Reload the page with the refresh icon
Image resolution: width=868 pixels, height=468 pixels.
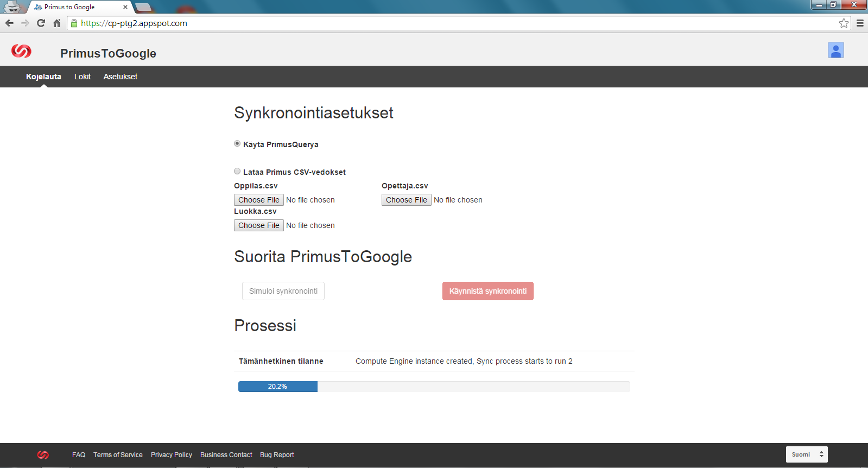(41, 23)
